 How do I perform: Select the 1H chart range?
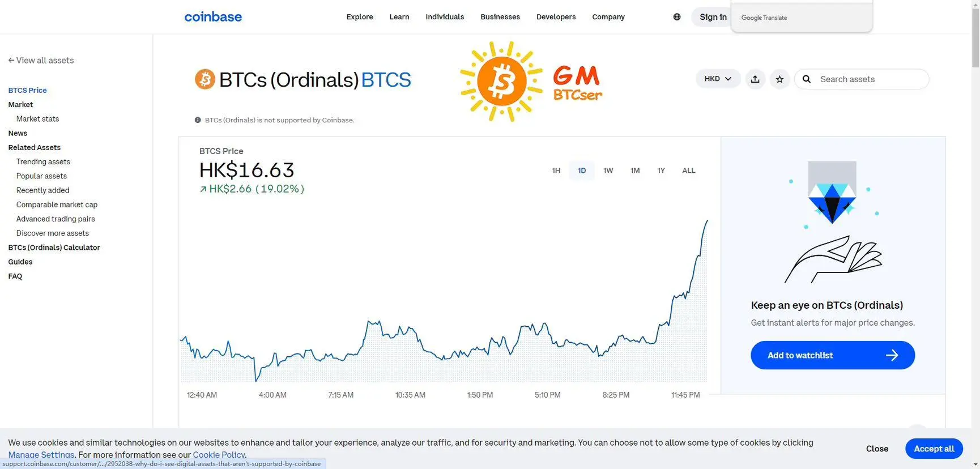coord(556,170)
